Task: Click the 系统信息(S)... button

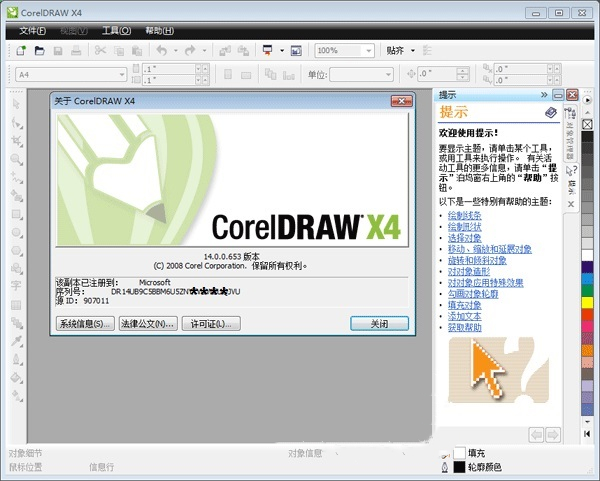Action: pos(85,324)
